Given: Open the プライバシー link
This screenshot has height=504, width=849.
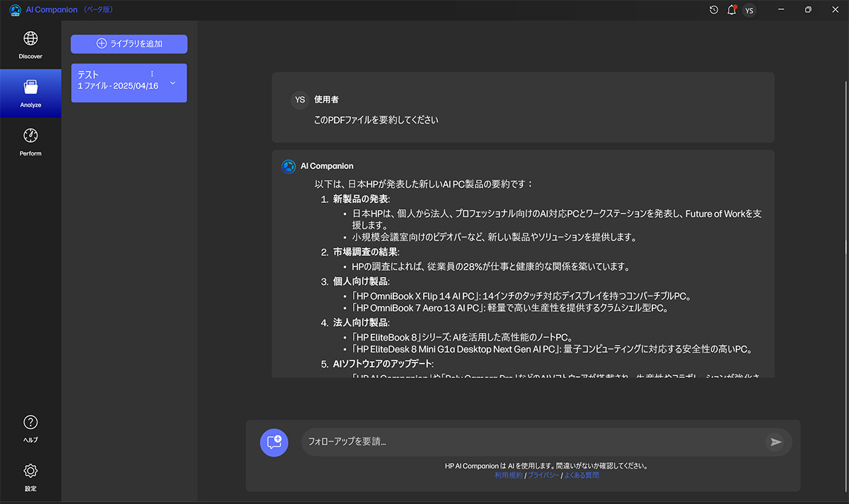Looking at the screenshot, I should click(x=543, y=476).
